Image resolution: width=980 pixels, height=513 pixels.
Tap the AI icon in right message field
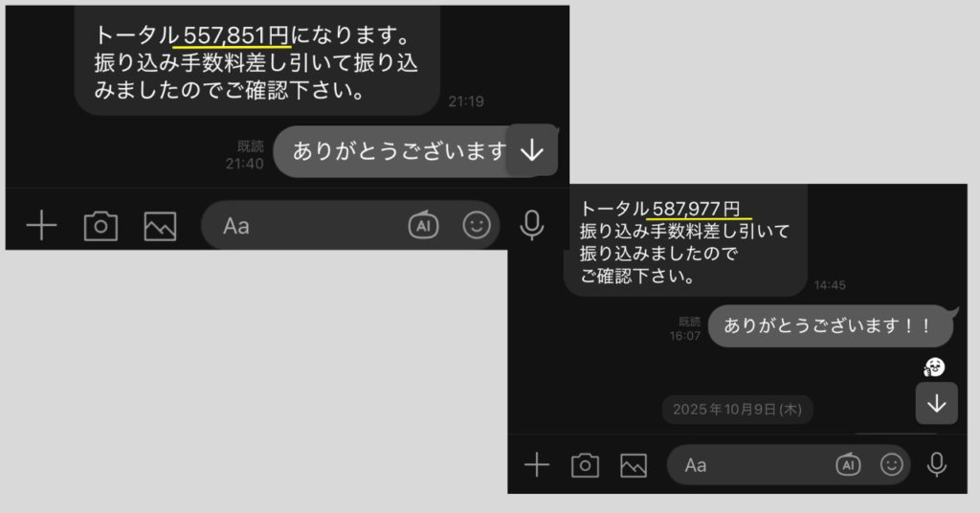(848, 465)
